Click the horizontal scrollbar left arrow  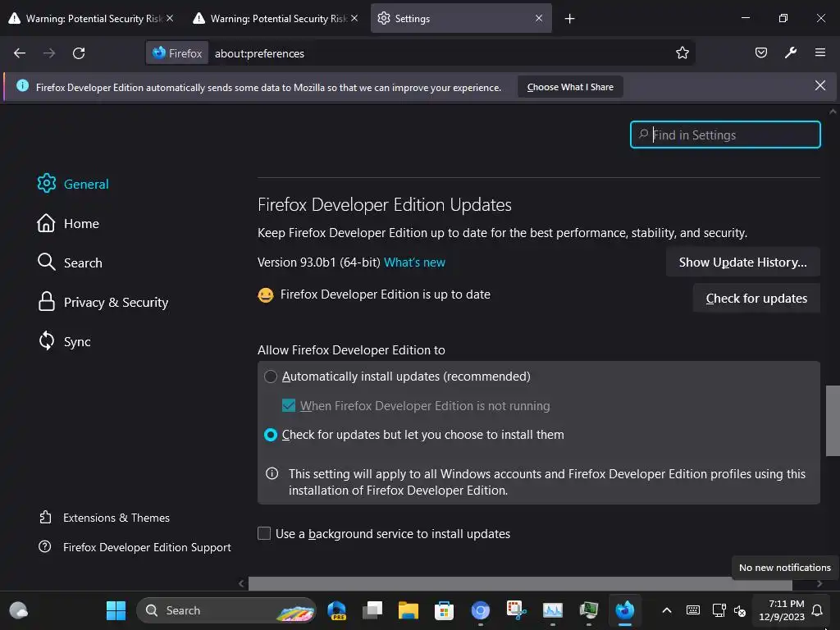coord(241,583)
